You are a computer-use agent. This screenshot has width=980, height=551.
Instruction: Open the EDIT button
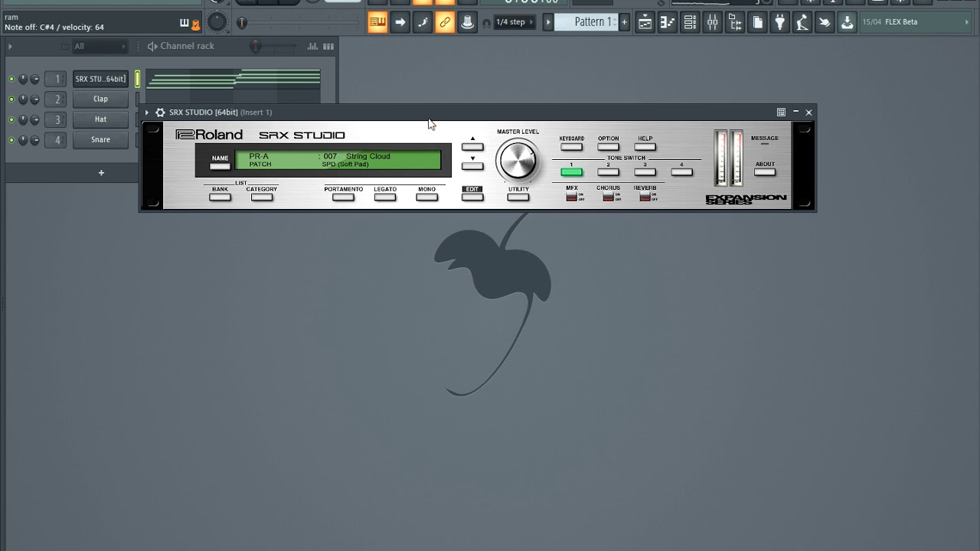(472, 197)
